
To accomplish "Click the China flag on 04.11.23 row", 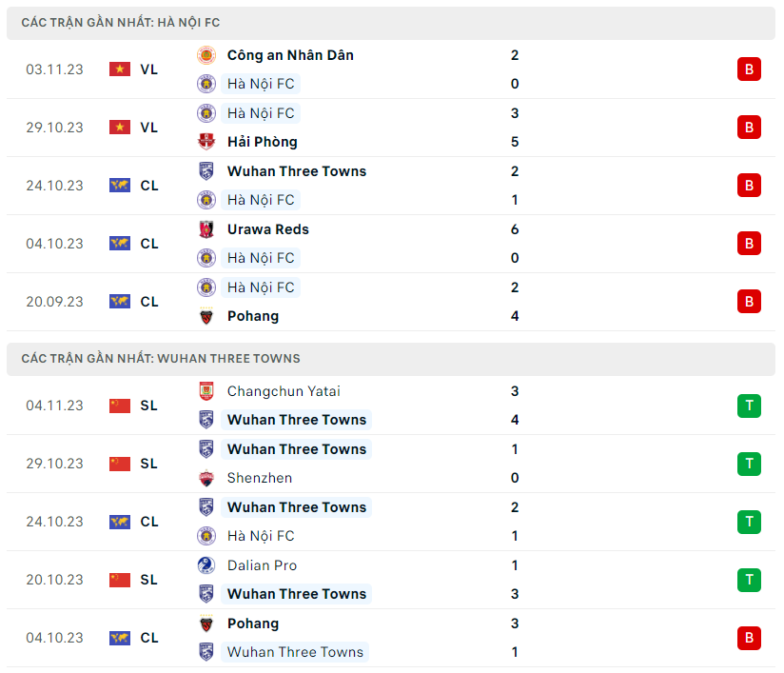I will [120, 406].
